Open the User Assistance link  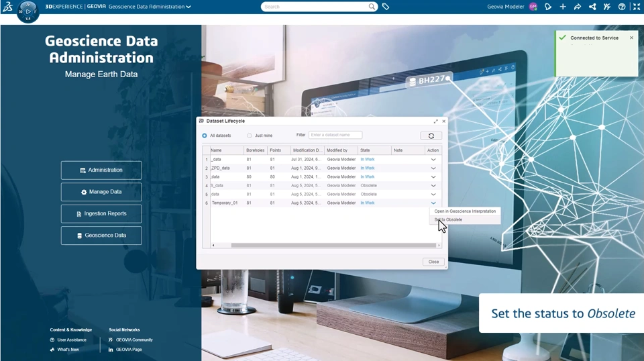click(x=68, y=340)
